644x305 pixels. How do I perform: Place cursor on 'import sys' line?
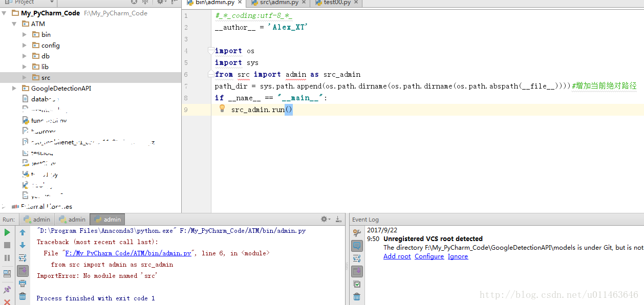pos(237,62)
